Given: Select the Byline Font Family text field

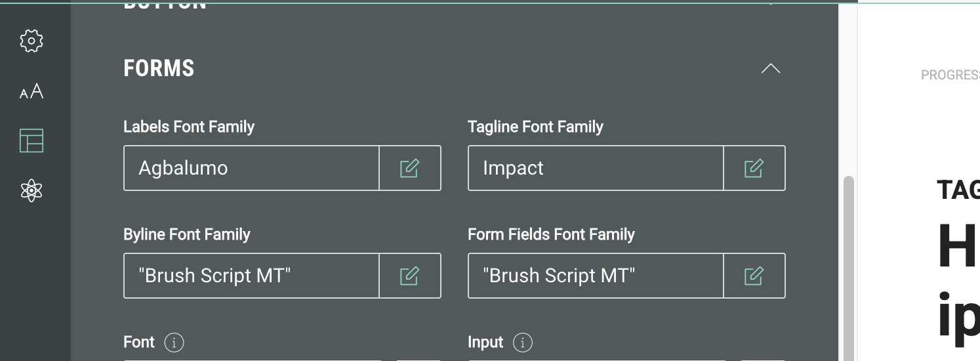Looking at the screenshot, I should coord(251,276).
